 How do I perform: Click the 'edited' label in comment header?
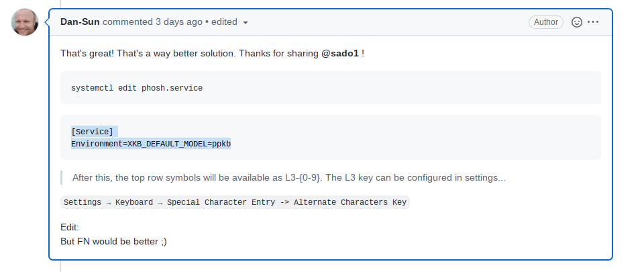click(224, 21)
